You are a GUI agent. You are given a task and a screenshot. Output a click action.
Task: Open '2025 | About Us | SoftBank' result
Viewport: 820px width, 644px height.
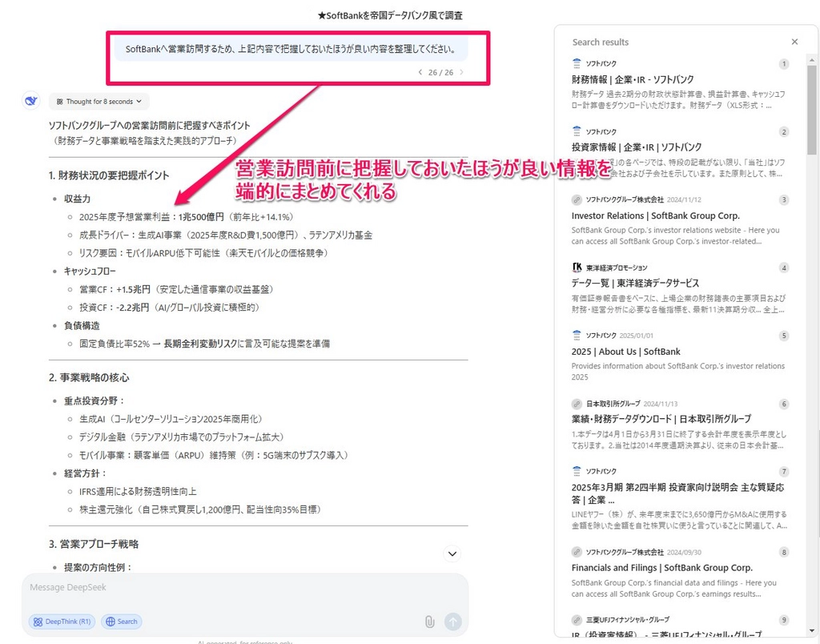pos(625,352)
